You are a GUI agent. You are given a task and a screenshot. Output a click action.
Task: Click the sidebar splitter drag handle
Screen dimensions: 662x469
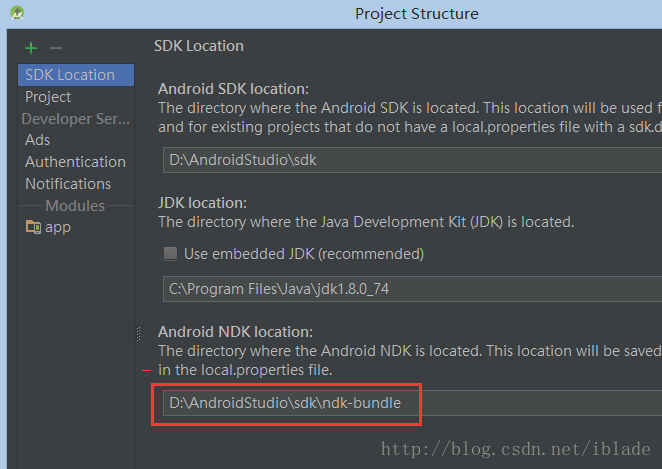point(138,333)
